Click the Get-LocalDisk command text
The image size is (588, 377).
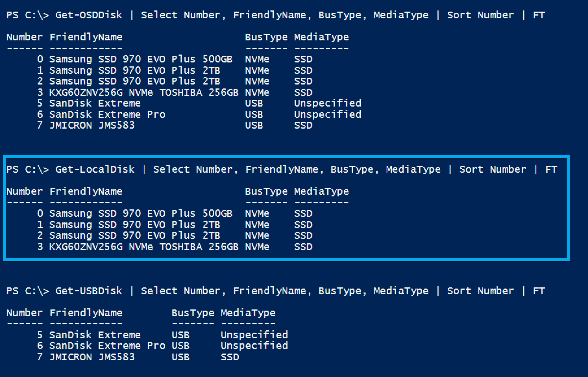pyautogui.click(x=95, y=169)
